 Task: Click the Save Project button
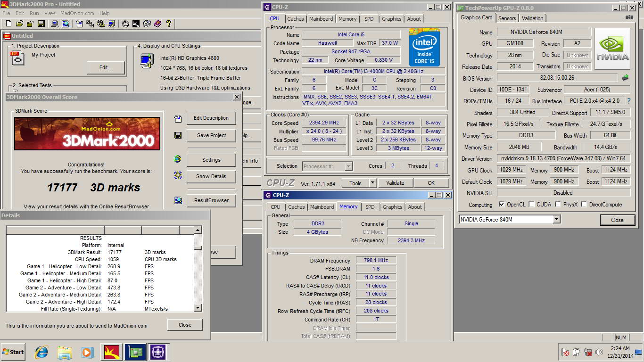pos(211,135)
